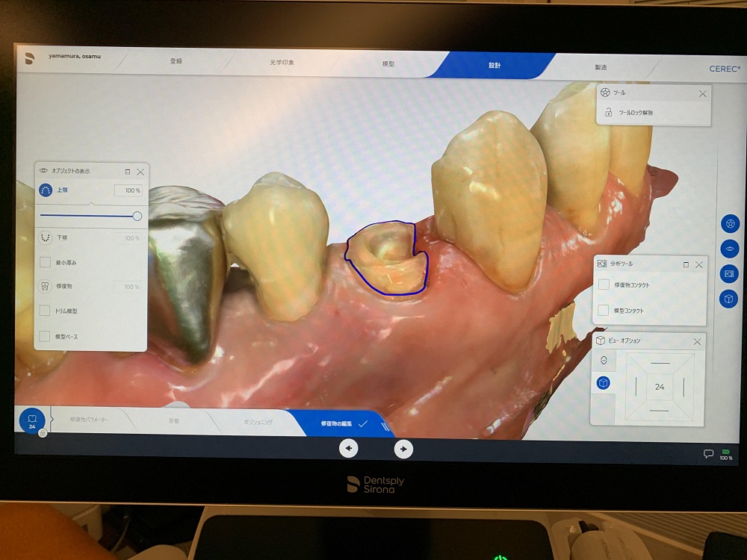Screen dimensions: 747x560
Task: Select the active 設計 phase tab
Action: coord(495,65)
